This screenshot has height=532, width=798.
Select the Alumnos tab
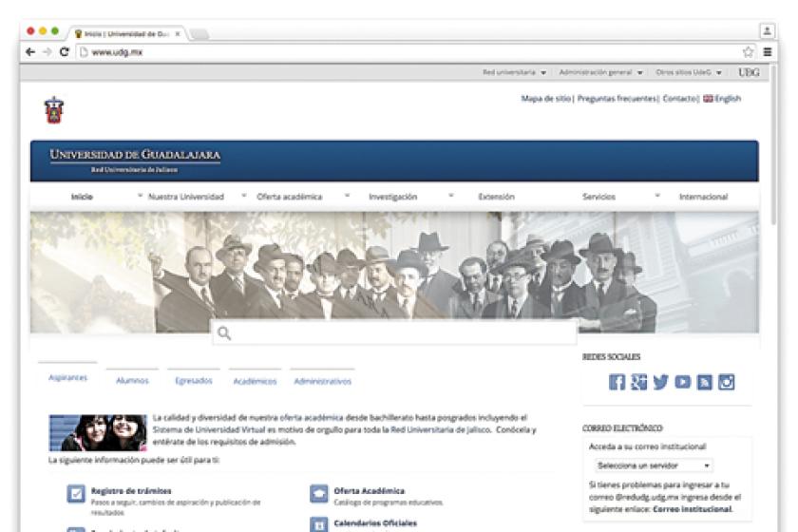[132, 380]
